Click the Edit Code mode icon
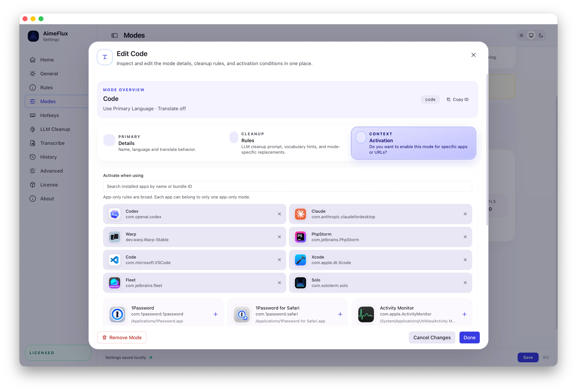The width and height of the screenshot is (577, 392). pyautogui.click(x=105, y=57)
